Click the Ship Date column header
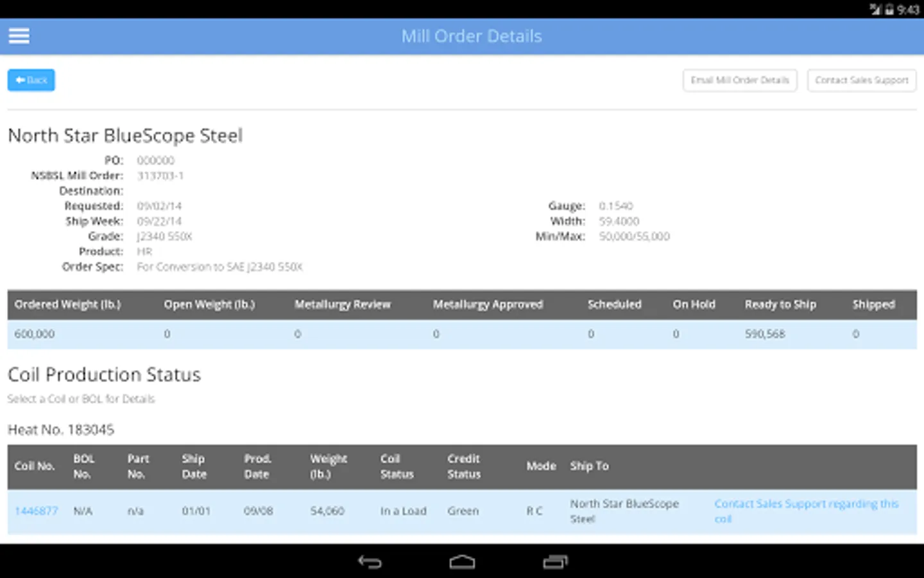Viewport: 924px width, 578px height. coord(194,466)
